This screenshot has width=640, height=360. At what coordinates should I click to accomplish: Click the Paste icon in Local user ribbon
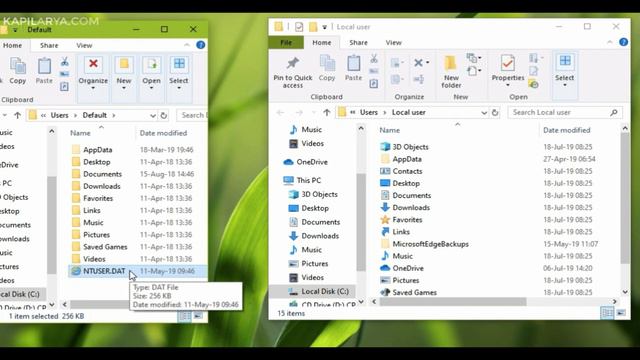point(353,64)
